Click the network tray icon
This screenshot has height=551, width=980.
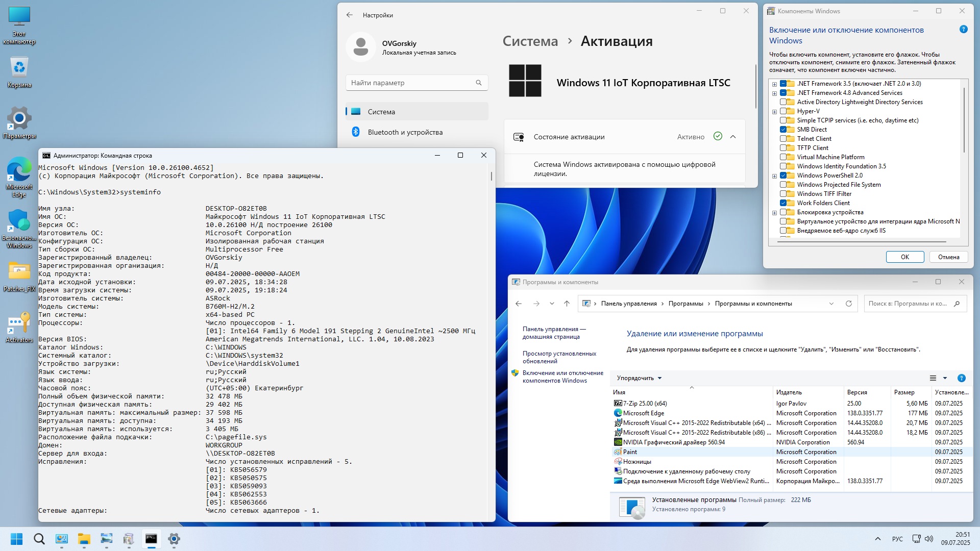916,539
